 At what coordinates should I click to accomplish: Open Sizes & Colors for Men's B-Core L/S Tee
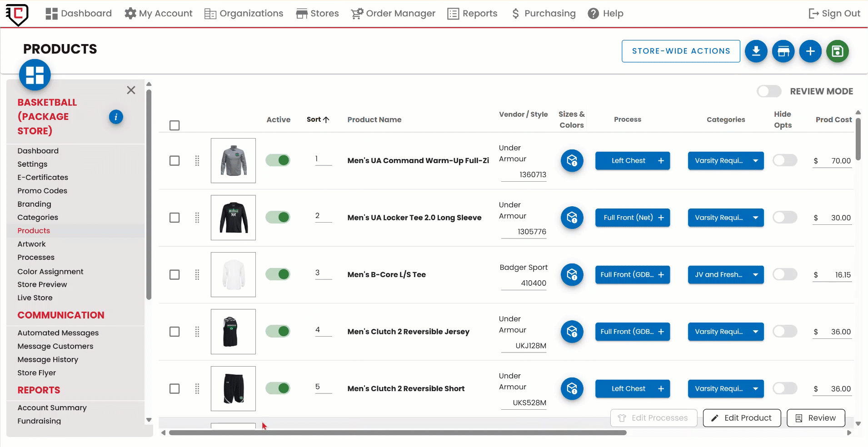coord(572,275)
